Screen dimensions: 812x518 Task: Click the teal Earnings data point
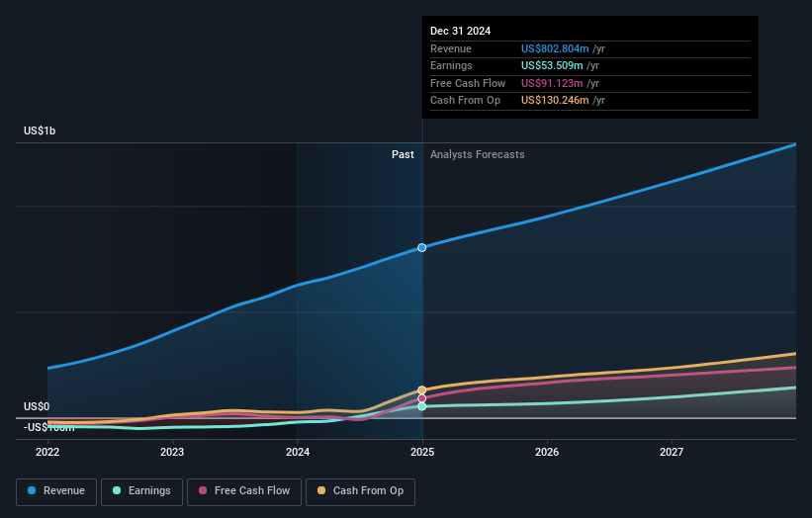click(422, 406)
